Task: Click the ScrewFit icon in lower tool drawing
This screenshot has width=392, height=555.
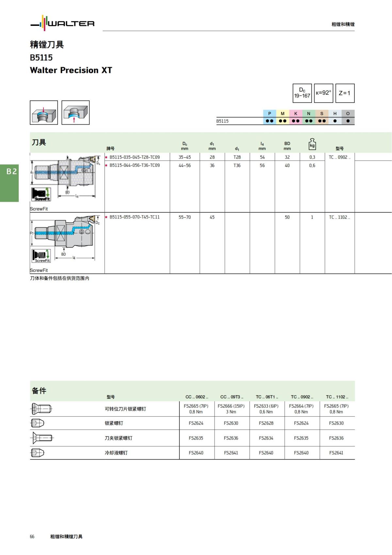Action: (41, 256)
